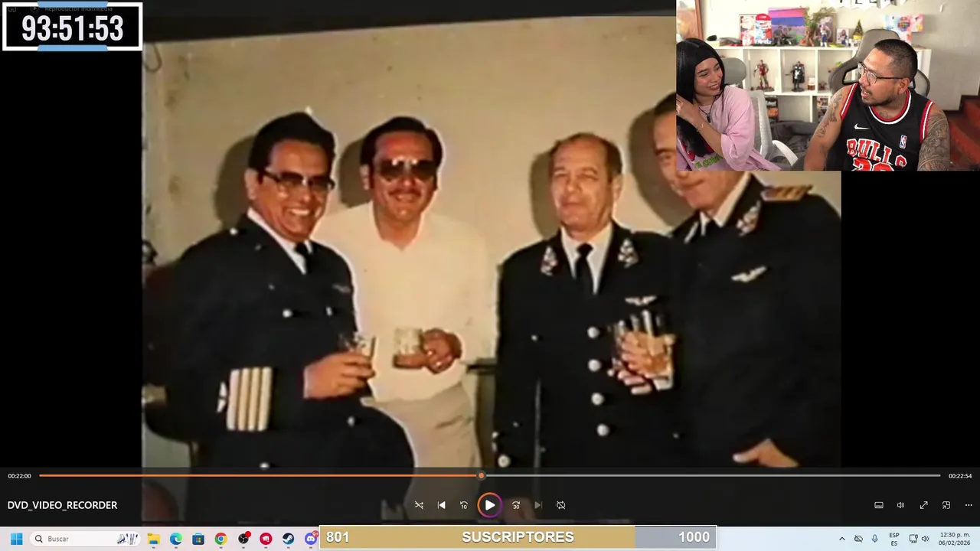Open the clock showing 12:30 p. m.
The height and width of the screenshot is (551, 980).
point(954,539)
